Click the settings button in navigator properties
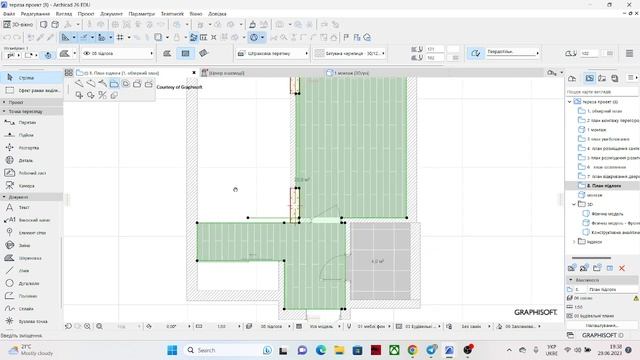This screenshot has width=640, height=360. [602, 326]
